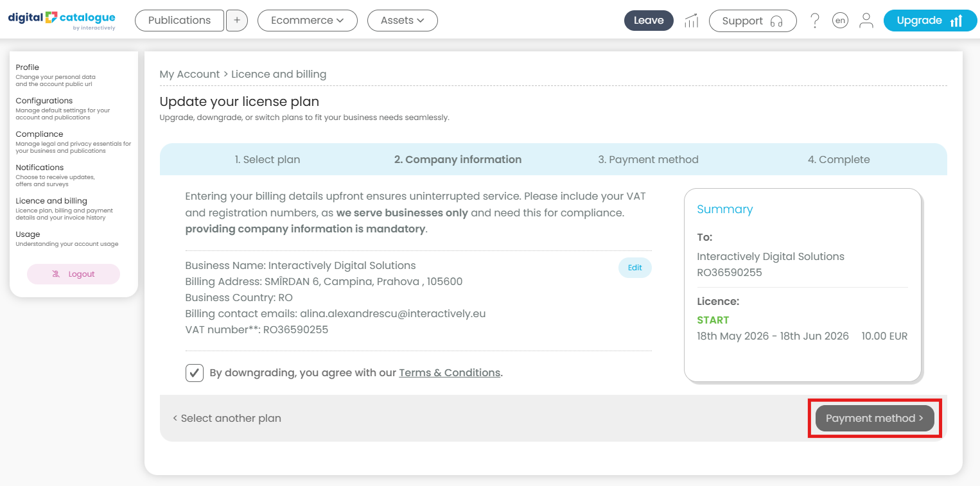Expand the Assets dropdown
Image resolution: width=980 pixels, height=486 pixels.
[x=402, y=21]
